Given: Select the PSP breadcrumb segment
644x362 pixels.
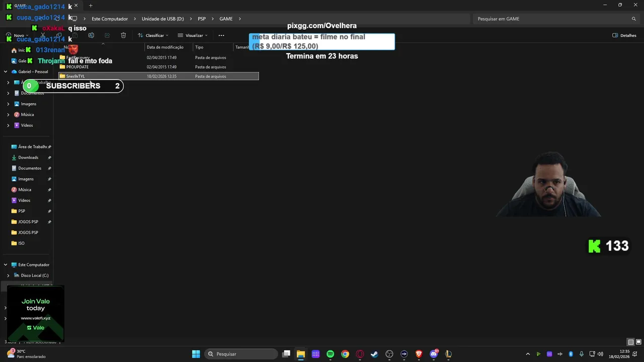Looking at the screenshot, I should click(202, 19).
